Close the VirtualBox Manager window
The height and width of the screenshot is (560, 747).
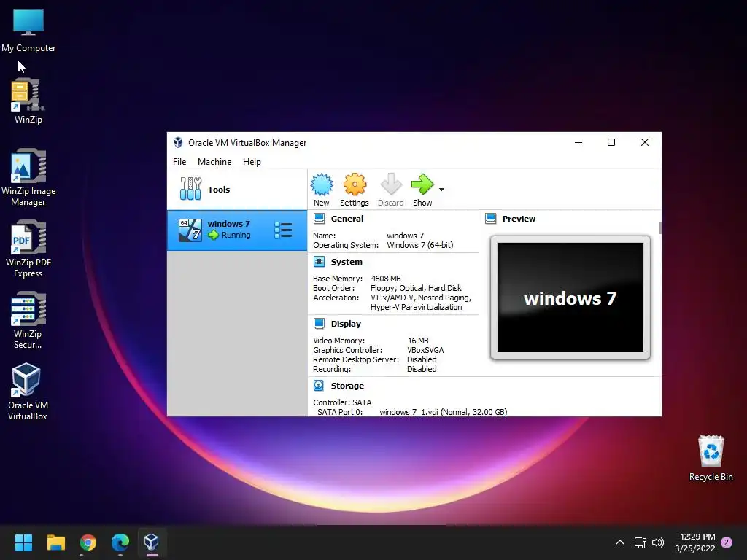[645, 142]
